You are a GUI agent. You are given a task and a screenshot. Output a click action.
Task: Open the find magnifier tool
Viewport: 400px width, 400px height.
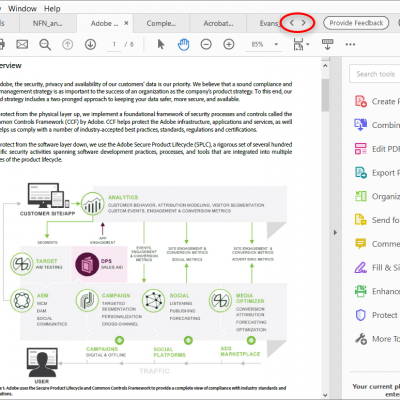click(x=45, y=44)
